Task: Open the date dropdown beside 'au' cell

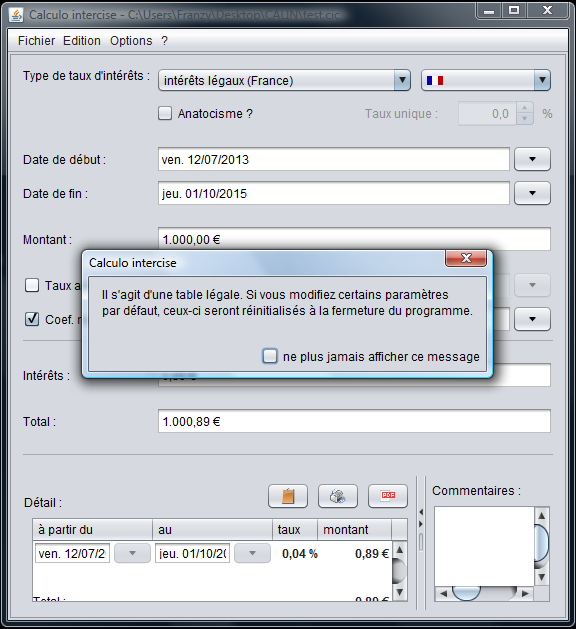Action: pyautogui.click(x=252, y=554)
